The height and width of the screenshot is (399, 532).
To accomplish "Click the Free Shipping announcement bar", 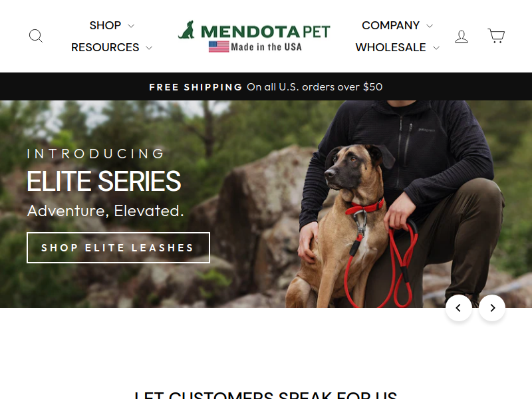I will click(x=266, y=86).
